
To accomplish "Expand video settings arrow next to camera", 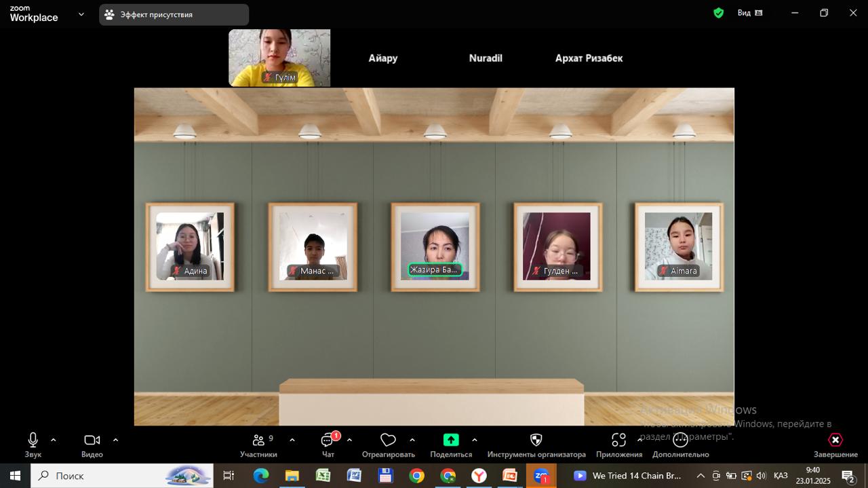I will click(115, 440).
